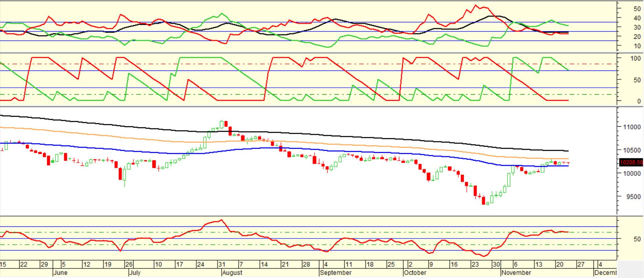
Task: Click date marker 22 on the time axis
Action: point(24,265)
